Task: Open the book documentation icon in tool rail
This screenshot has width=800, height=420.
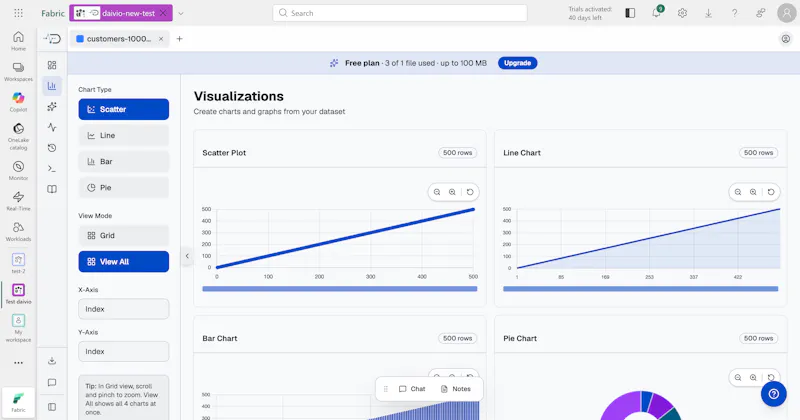Action: 52,189
